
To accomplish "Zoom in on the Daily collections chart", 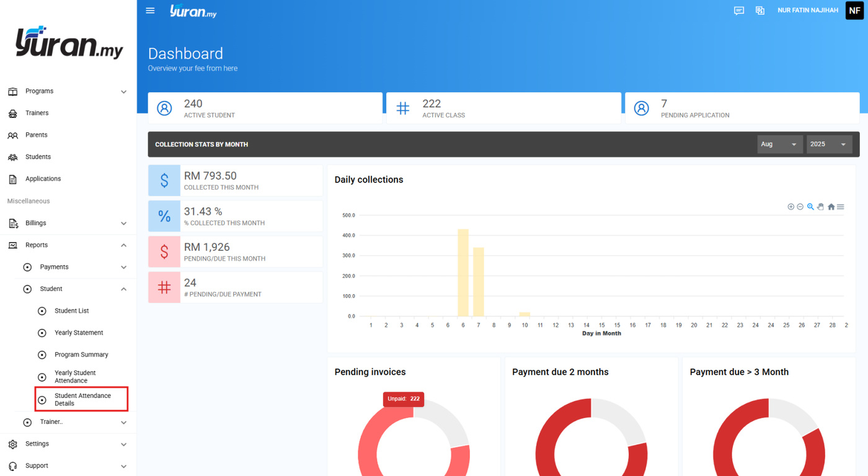I will coord(790,207).
